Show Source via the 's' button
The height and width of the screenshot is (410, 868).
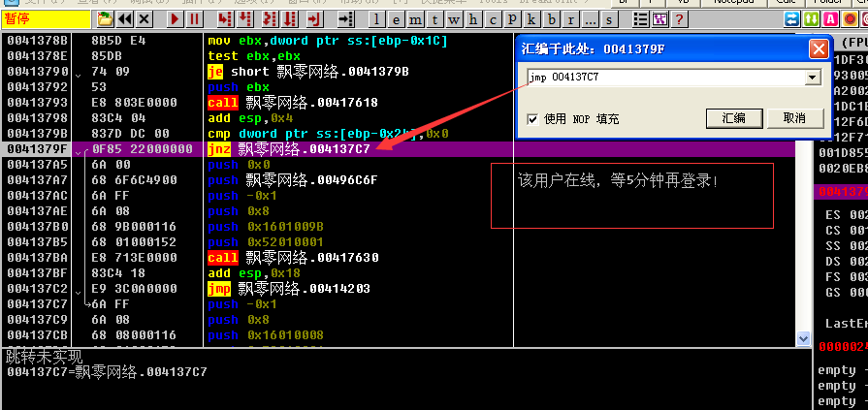pos(609,19)
